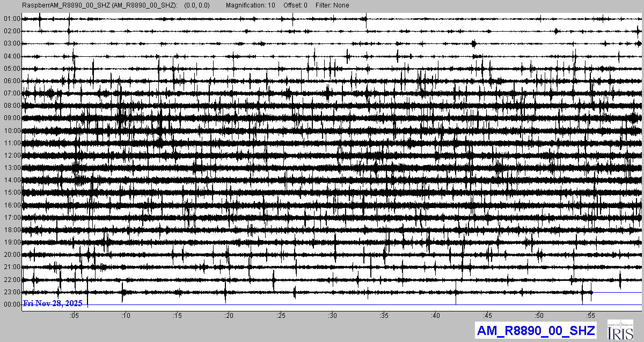Screen dimensions: 644x342
Task: Select the 01:00 hour trace label
Action: coord(11,19)
